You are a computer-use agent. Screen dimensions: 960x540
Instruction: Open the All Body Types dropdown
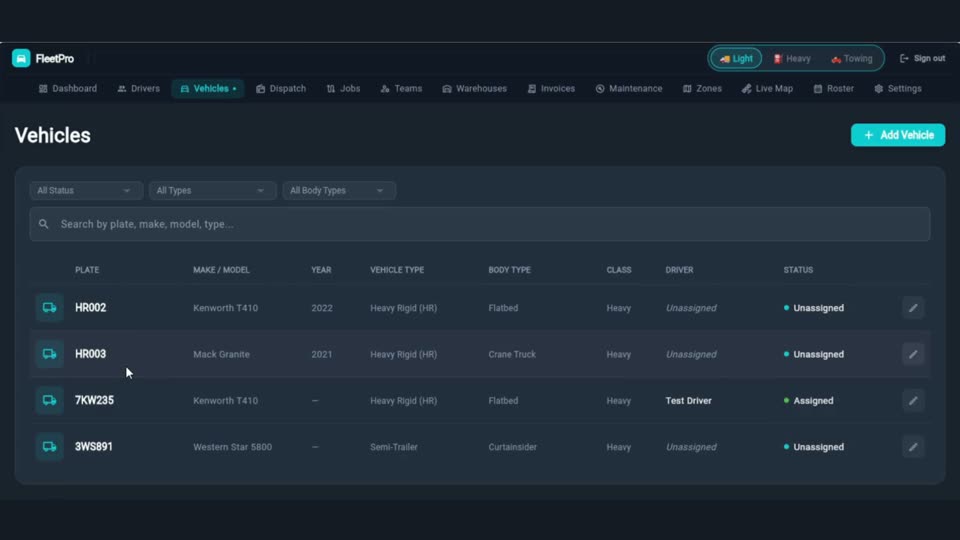pos(339,190)
